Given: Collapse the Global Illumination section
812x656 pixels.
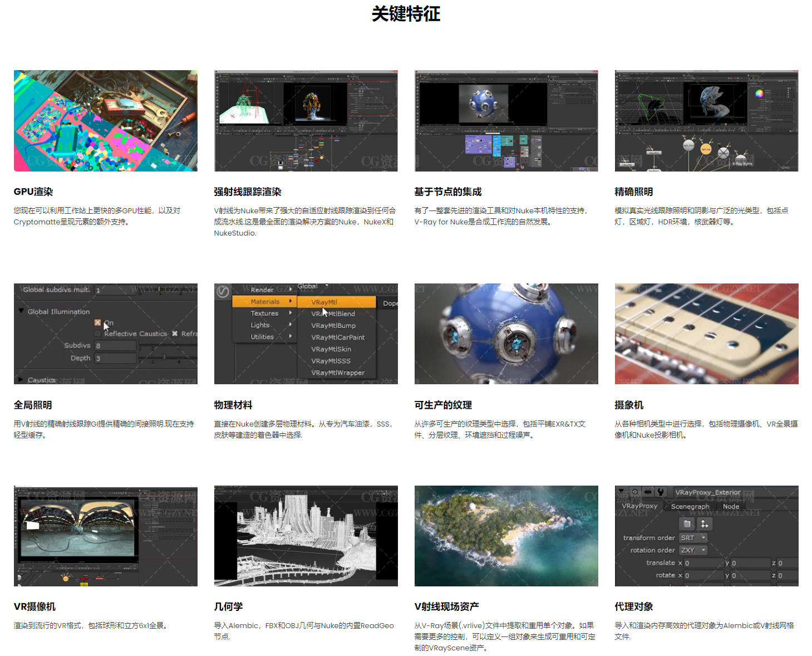Looking at the screenshot, I should (21, 311).
